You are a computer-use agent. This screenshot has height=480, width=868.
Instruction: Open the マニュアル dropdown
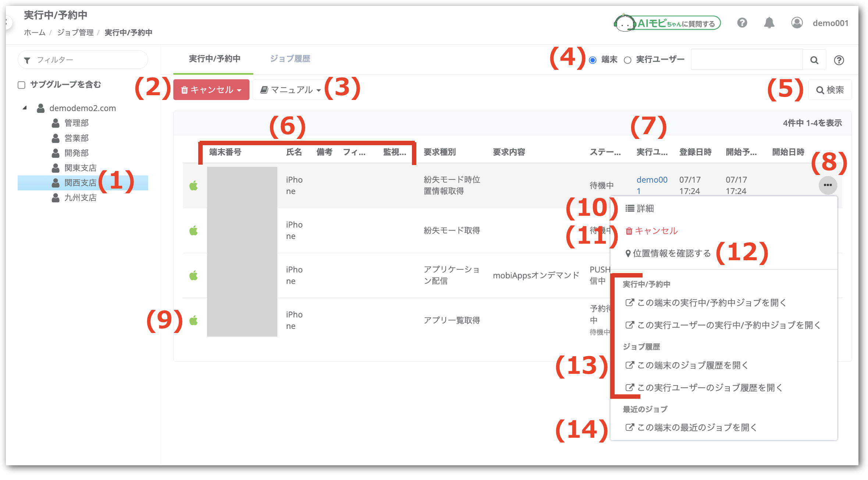coord(290,90)
